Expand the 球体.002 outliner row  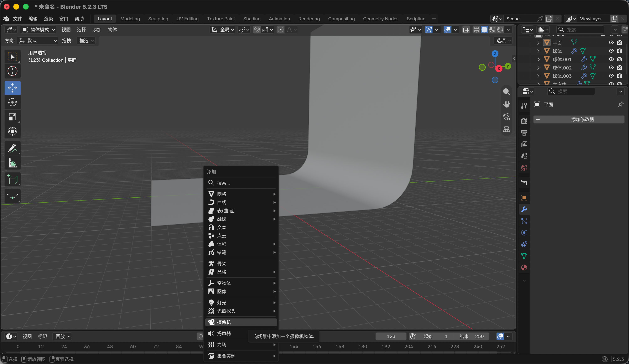pos(538,68)
